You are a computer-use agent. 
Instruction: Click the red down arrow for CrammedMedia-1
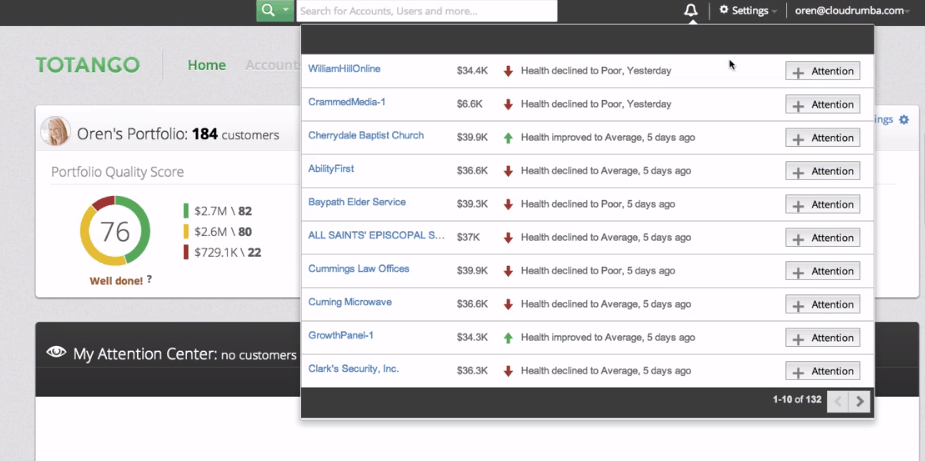click(x=508, y=104)
